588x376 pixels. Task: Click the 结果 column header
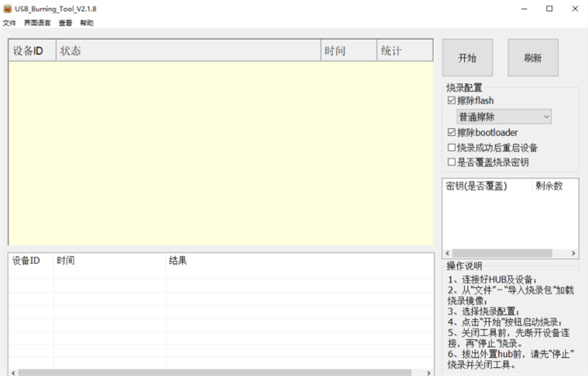299,261
